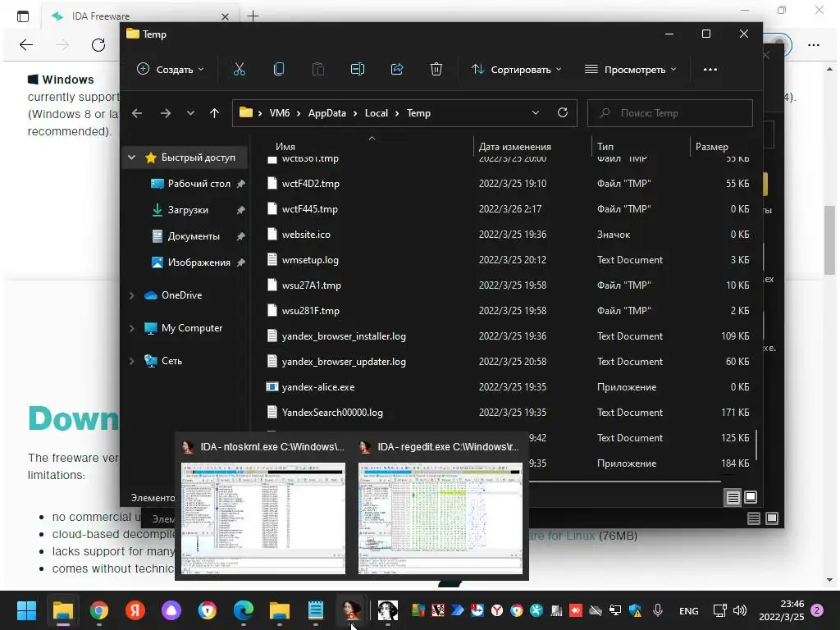840x630 pixels.
Task: Click the ENG language indicator on taskbar
Action: pyautogui.click(x=688, y=610)
